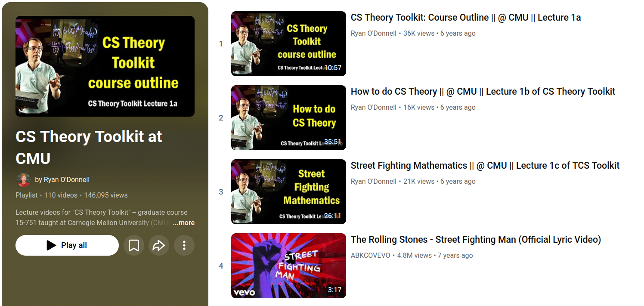Image resolution: width=644 pixels, height=306 pixels.
Task: Open the Course Outline Lecture 1a thumbnail
Action: pyautogui.click(x=288, y=44)
